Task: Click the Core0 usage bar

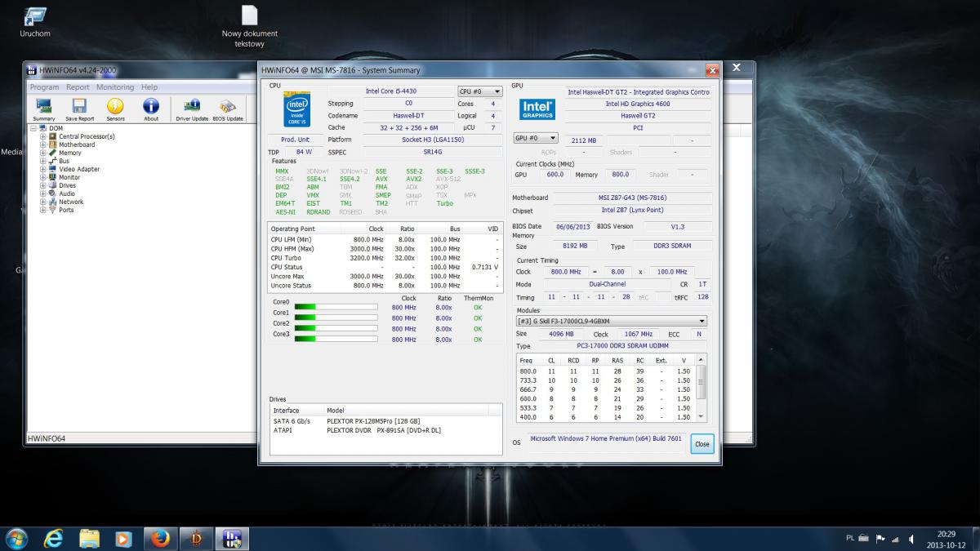Action: [336, 308]
